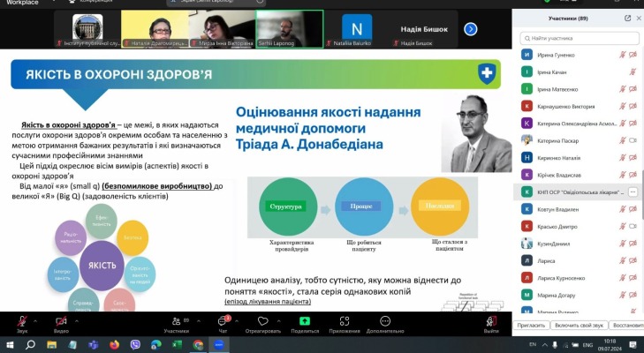Select participant Катерина Паскар

pos(577,140)
